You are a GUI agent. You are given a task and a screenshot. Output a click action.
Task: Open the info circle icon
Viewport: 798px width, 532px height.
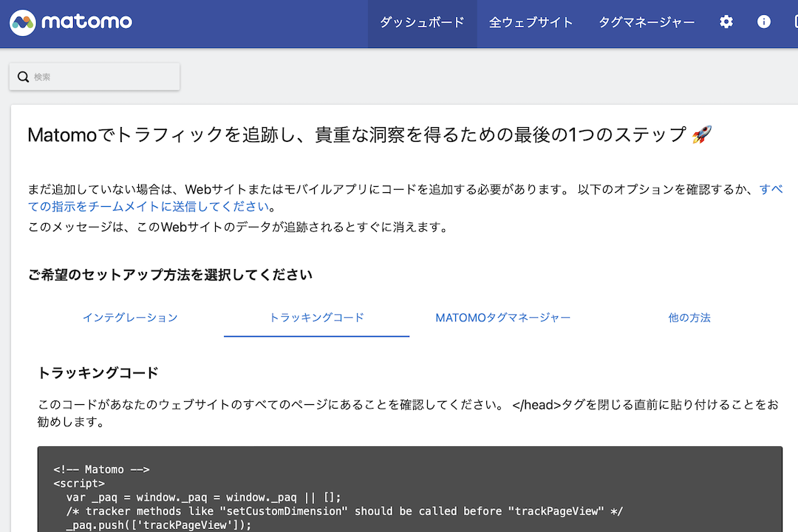coord(763,21)
